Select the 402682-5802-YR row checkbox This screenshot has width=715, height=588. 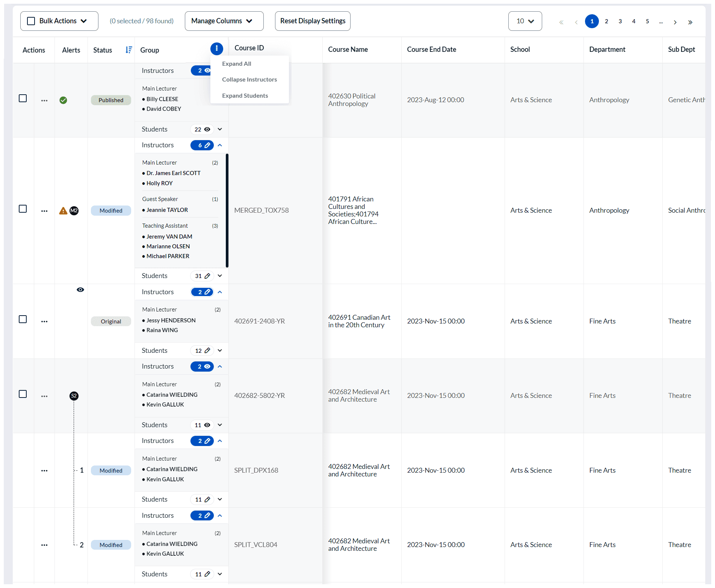click(23, 394)
